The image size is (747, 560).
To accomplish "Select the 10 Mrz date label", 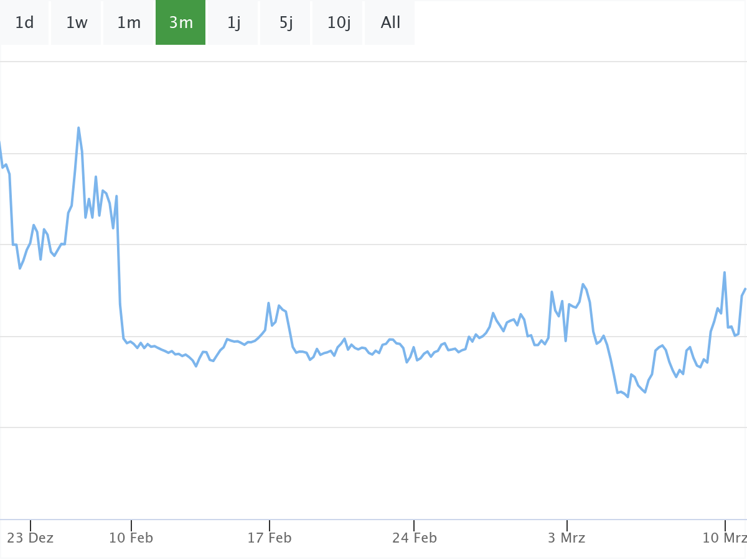I will [724, 538].
